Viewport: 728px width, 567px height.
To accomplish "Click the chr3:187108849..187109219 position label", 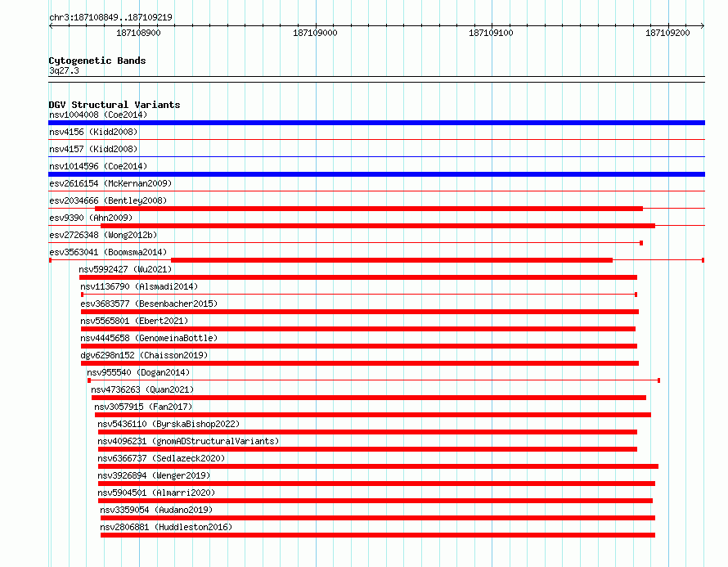I will point(110,17).
